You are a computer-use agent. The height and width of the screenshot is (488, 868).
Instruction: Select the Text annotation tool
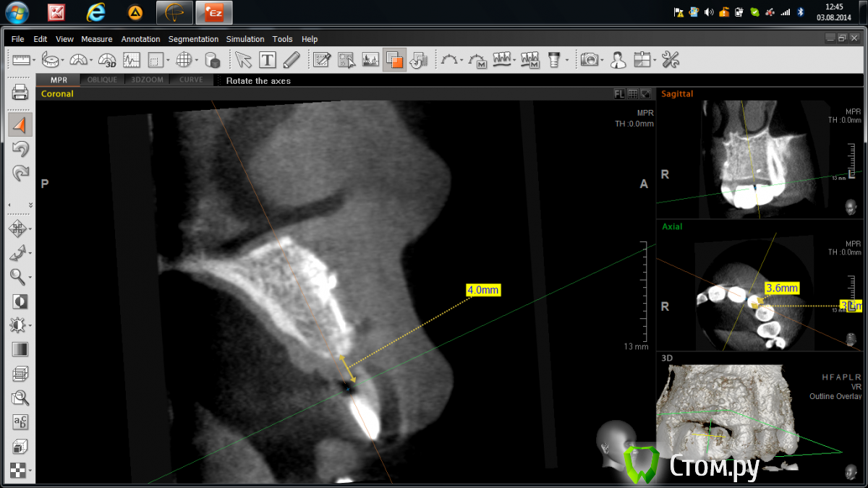(267, 60)
